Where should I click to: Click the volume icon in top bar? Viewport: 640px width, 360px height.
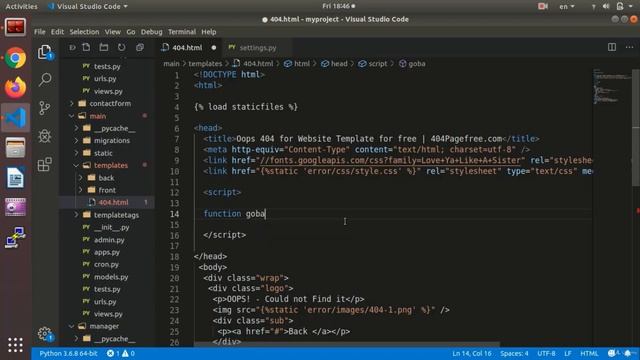click(606, 7)
